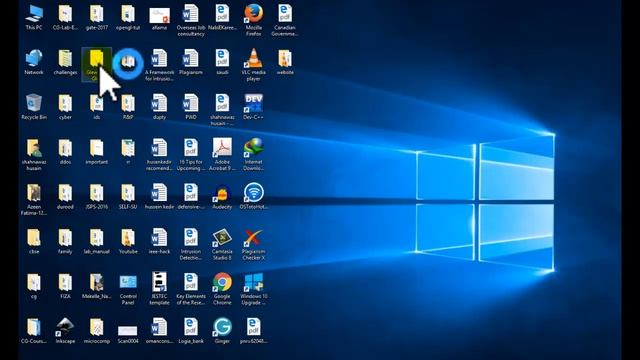
Task: Select the PWD Word document
Action: (x=191, y=107)
